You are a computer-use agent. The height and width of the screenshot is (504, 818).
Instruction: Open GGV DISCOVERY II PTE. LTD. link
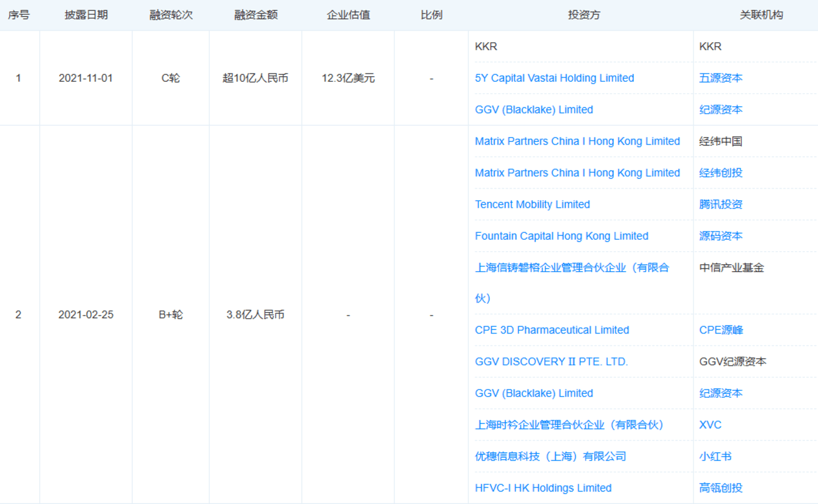tap(551, 361)
